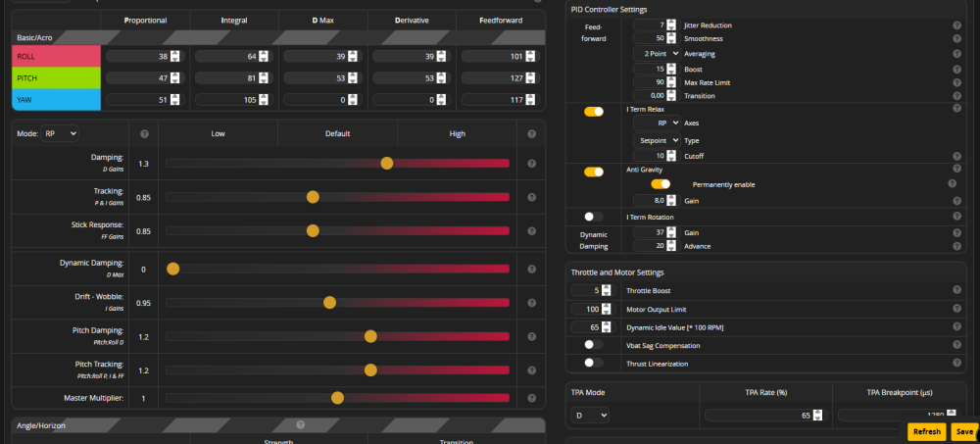The image size is (980, 444).
Task: Disable the I Term Relax toggle
Action: coord(594,112)
